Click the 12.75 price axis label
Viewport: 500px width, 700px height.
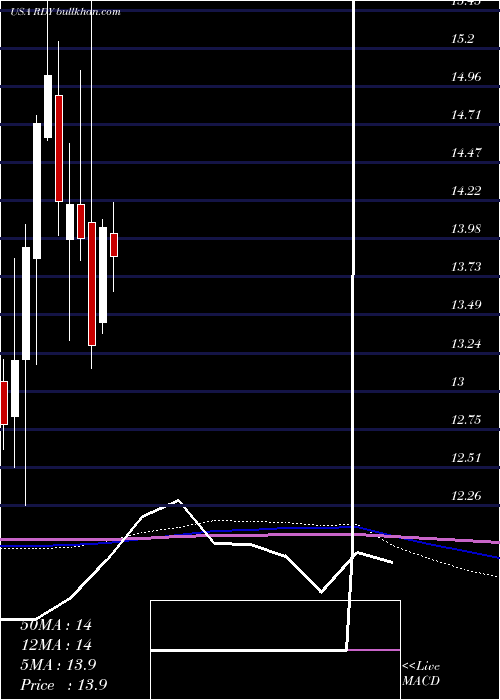466,420
